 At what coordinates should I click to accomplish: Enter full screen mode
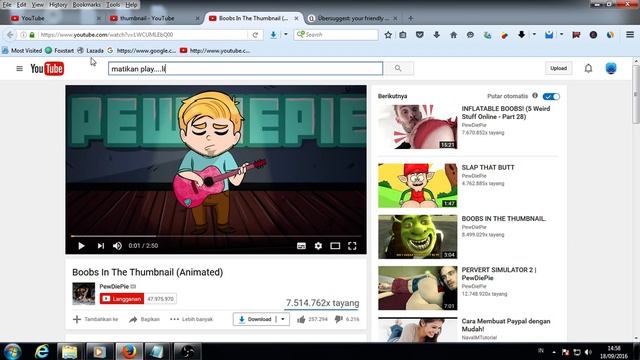(352, 246)
